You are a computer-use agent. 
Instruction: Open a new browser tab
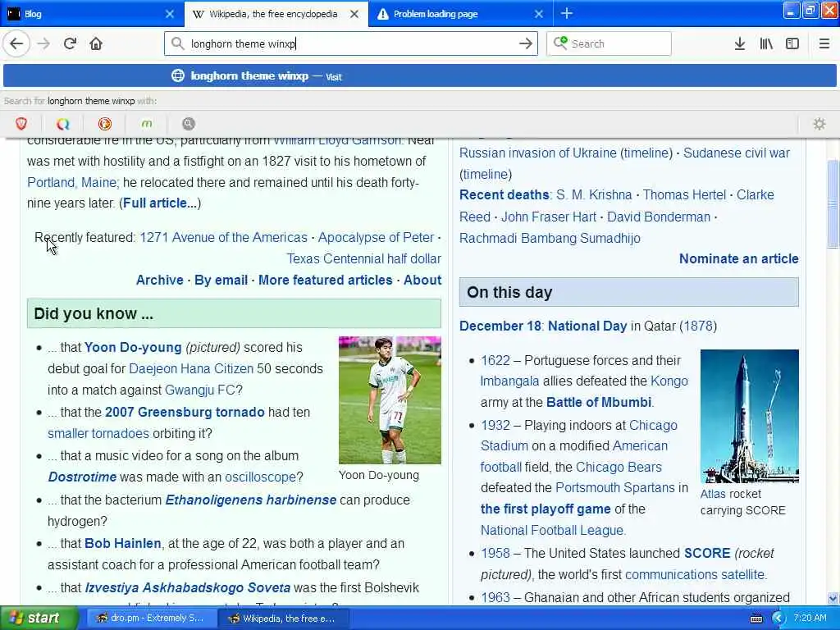567,13
